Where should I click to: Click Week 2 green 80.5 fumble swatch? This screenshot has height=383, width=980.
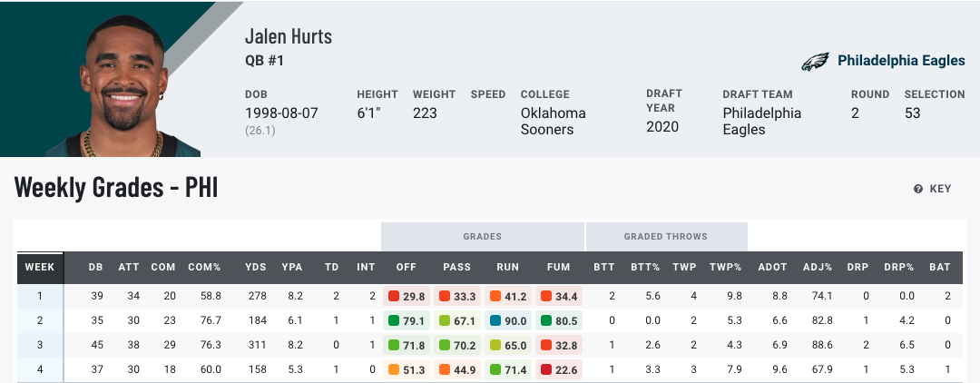pos(545,320)
